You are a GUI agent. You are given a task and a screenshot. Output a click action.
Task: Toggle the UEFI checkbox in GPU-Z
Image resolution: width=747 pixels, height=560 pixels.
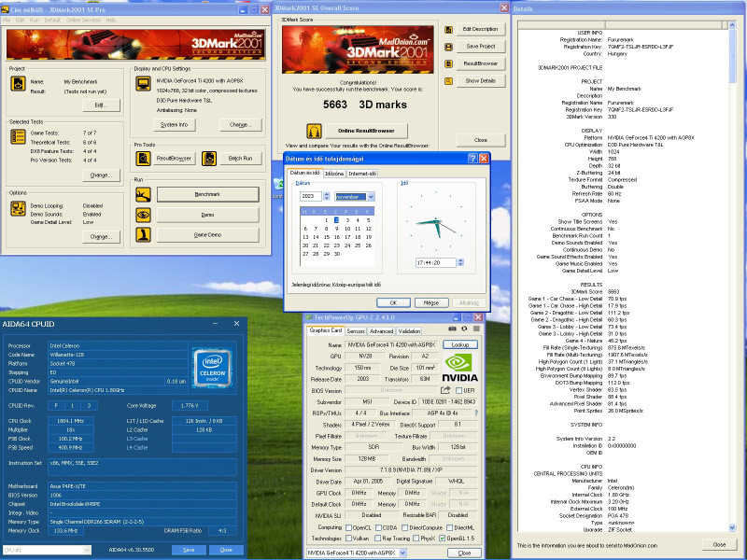pyautogui.click(x=458, y=390)
